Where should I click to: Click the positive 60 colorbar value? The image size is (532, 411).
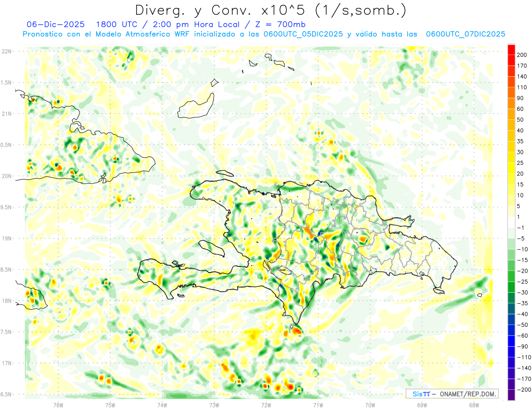pos(521,109)
